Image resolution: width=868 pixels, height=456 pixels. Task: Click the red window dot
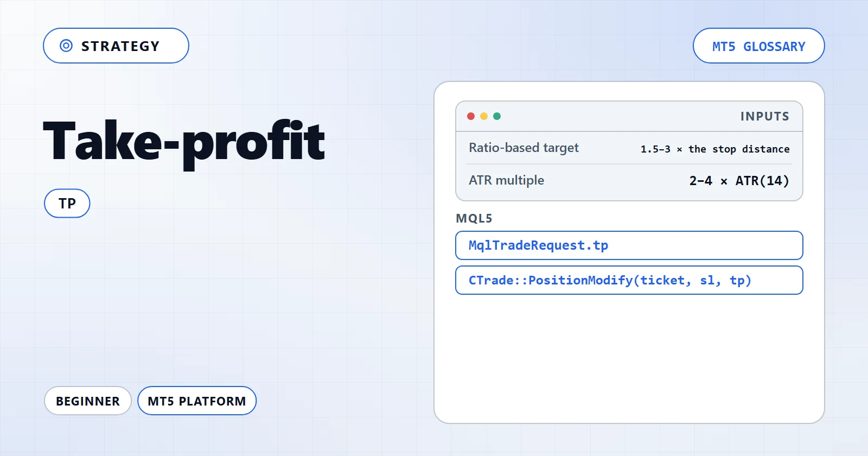click(471, 116)
